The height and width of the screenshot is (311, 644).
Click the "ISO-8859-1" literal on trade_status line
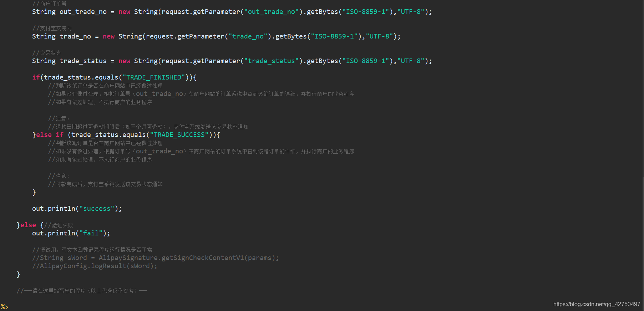click(x=366, y=61)
